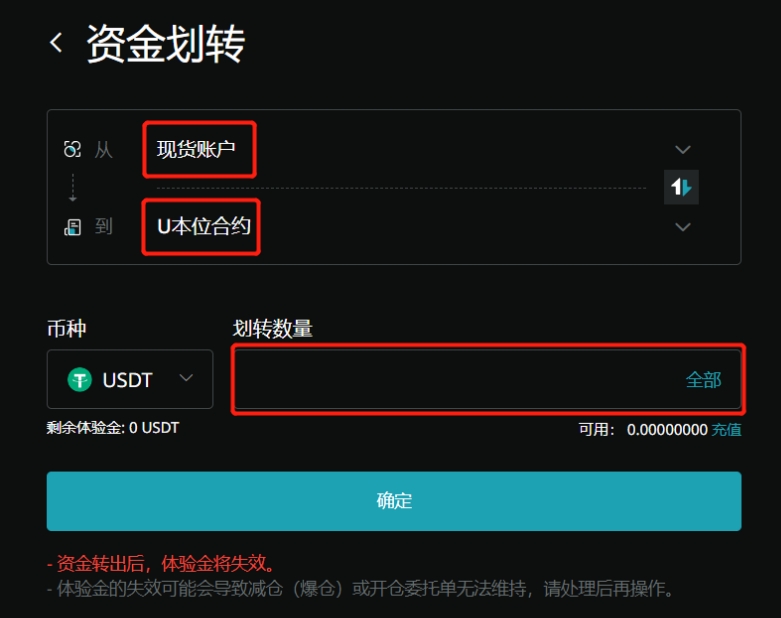Expand the U本位合约 destination account chevron
The height and width of the screenshot is (618, 781).
(682, 227)
